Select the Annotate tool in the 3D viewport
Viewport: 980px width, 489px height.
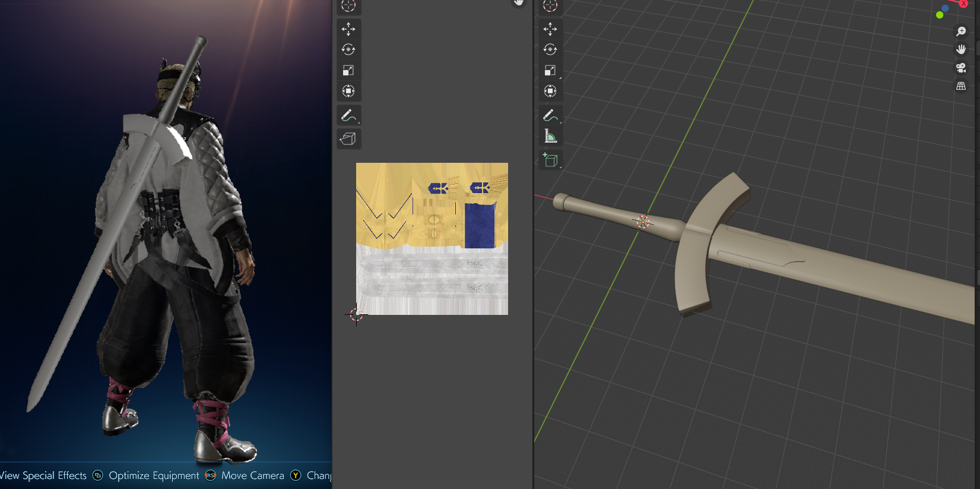click(550, 115)
